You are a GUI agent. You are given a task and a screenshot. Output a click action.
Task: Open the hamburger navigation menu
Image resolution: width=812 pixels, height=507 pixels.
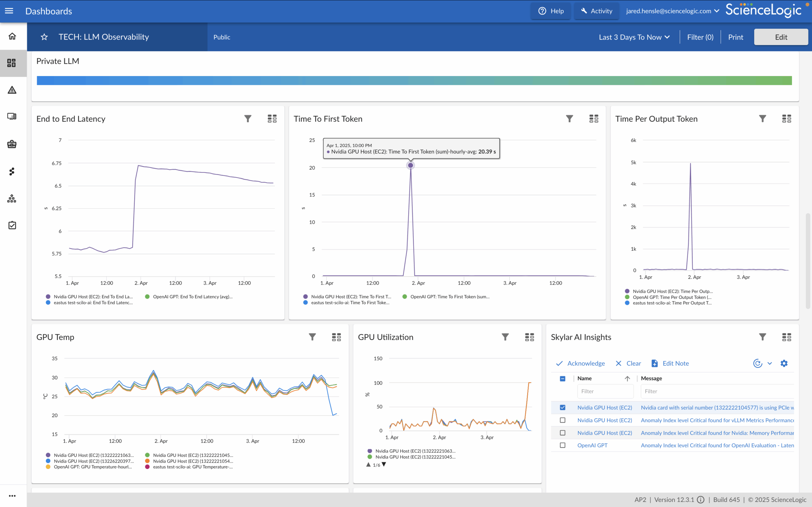[9, 11]
